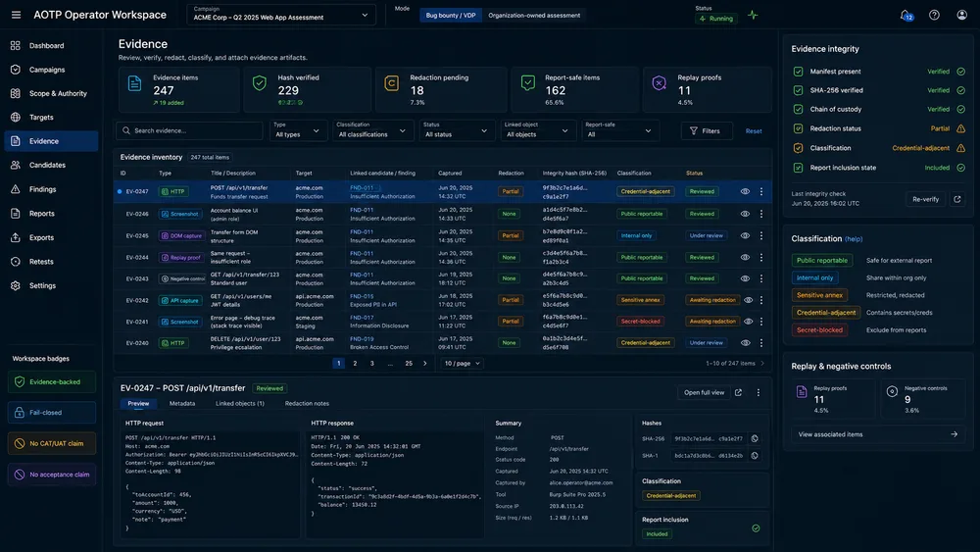The image size is (980, 552).
Task: Open row actions menu for EV-0240
Action: (x=761, y=342)
